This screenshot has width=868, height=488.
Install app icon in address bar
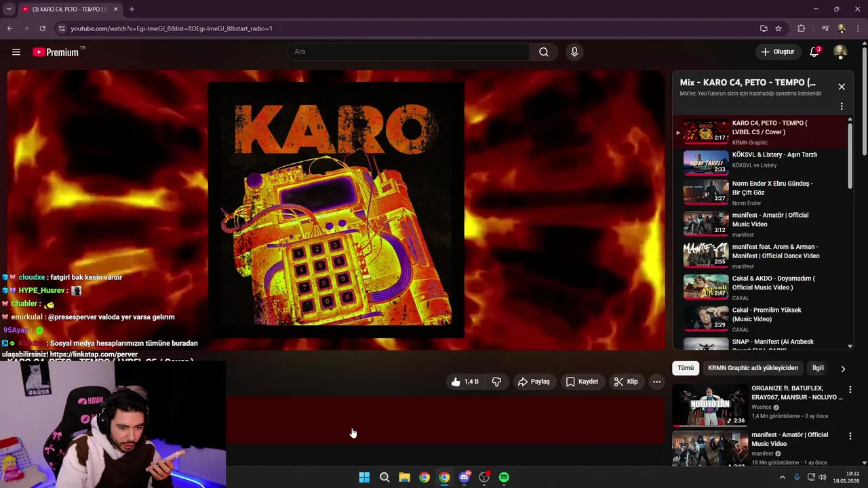[764, 28]
